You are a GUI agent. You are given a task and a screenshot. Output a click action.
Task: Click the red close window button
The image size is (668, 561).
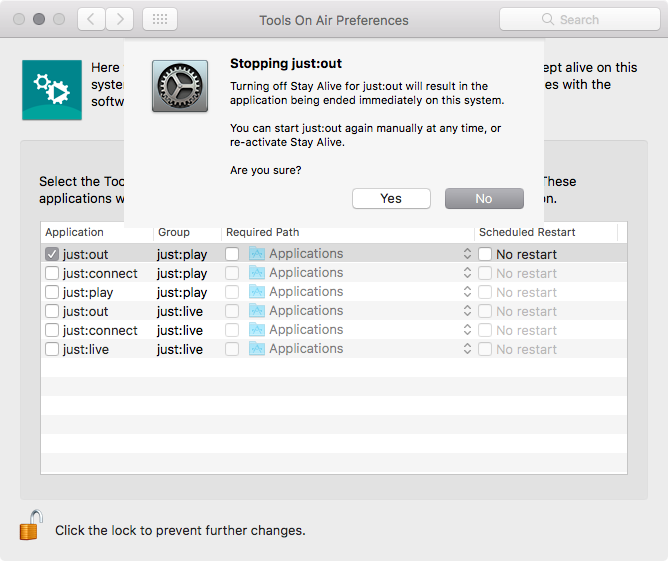tap(19, 19)
